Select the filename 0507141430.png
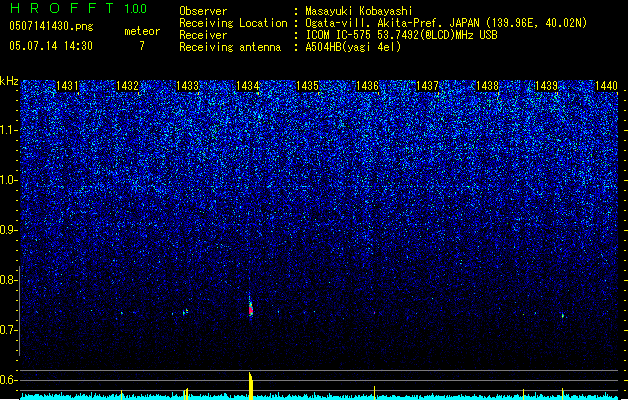The height and width of the screenshot is (400, 629). tap(51, 26)
